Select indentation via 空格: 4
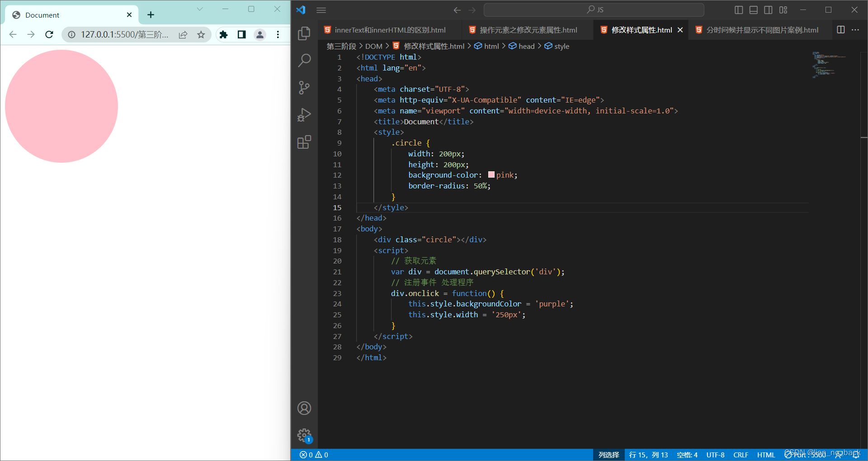 point(687,455)
